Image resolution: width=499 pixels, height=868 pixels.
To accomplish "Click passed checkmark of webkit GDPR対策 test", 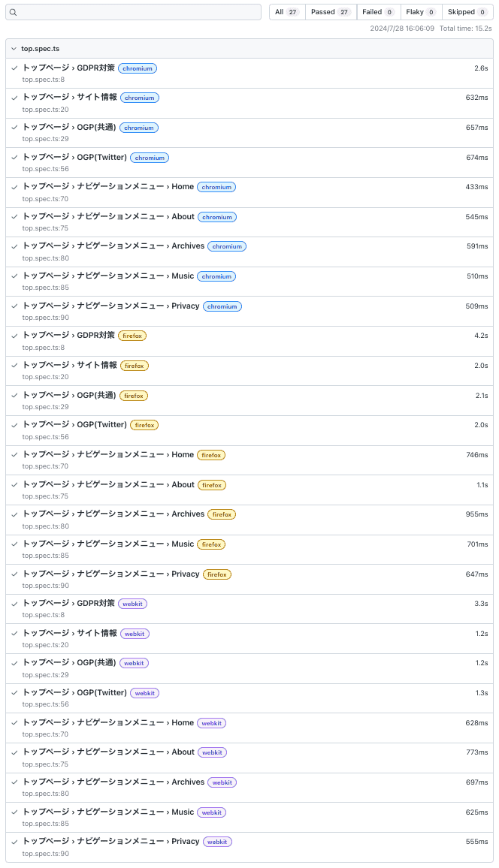I will (x=14, y=604).
